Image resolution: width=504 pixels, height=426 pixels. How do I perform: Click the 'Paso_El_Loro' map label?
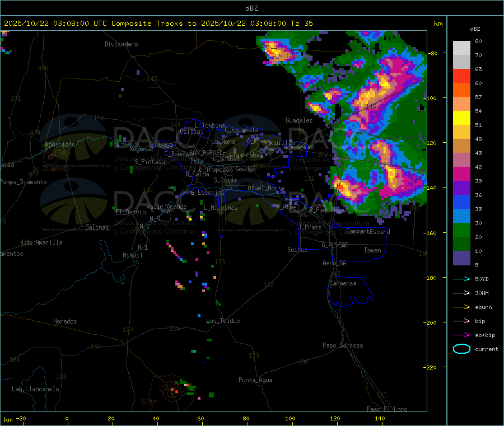[x=387, y=409]
